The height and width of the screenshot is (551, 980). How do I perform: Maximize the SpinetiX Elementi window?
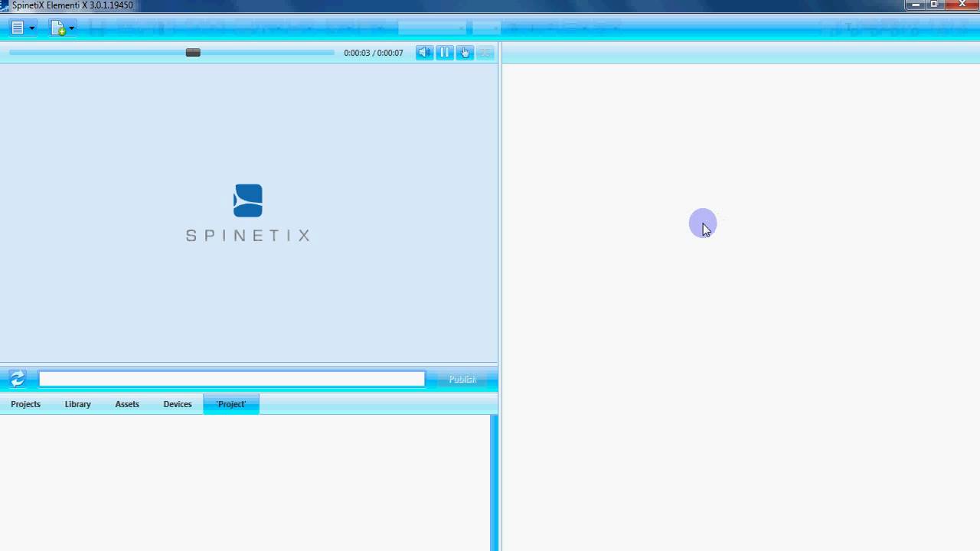[935, 5]
